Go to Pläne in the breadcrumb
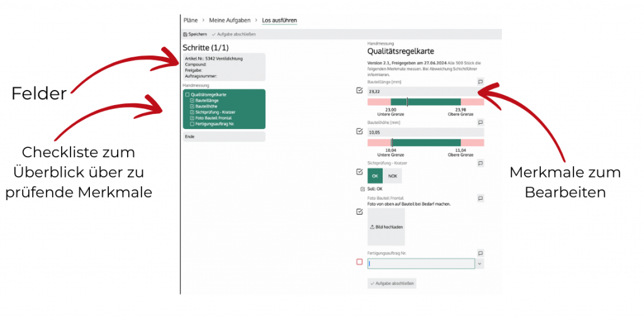Screen dimensions: 644x319 point(190,20)
